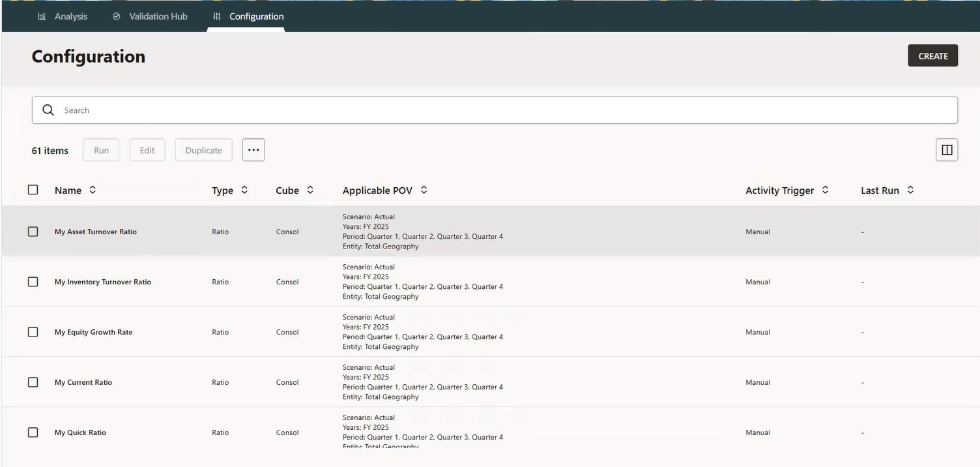Viewport: 980px width, 467px height.
Task: Click the Run button
Action: coord(101,150)
